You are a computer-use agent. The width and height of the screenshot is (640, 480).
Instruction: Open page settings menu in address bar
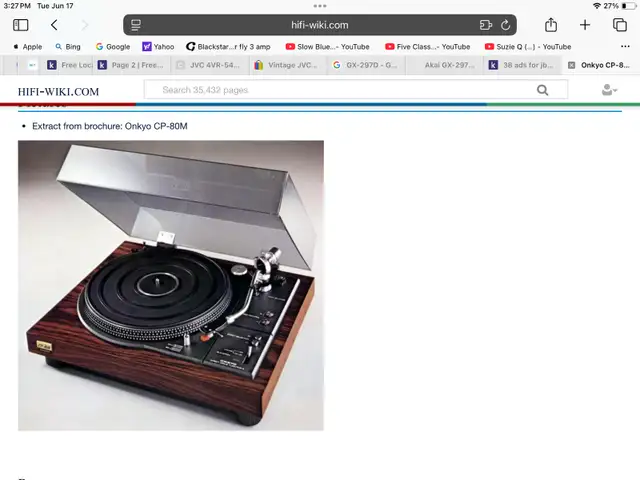click(x=136, y=25)
